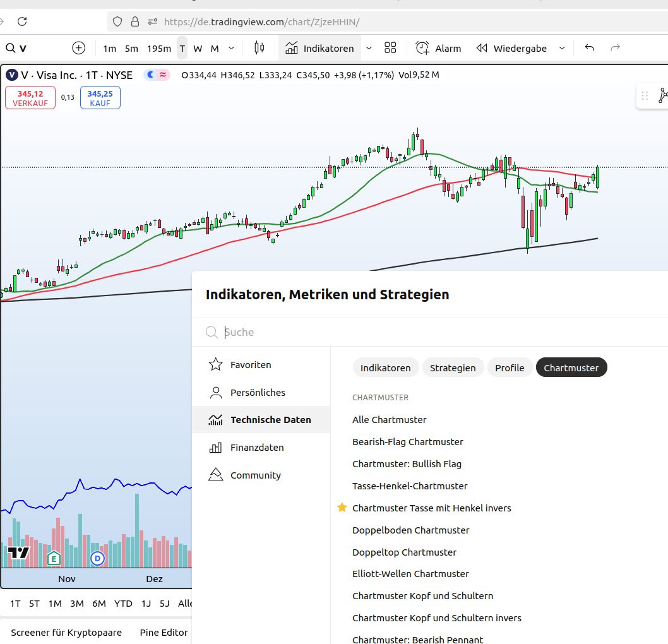Switch to the Strategien tab
The width and height of the screenshot is (668, 644).
(x=453, y=367)
